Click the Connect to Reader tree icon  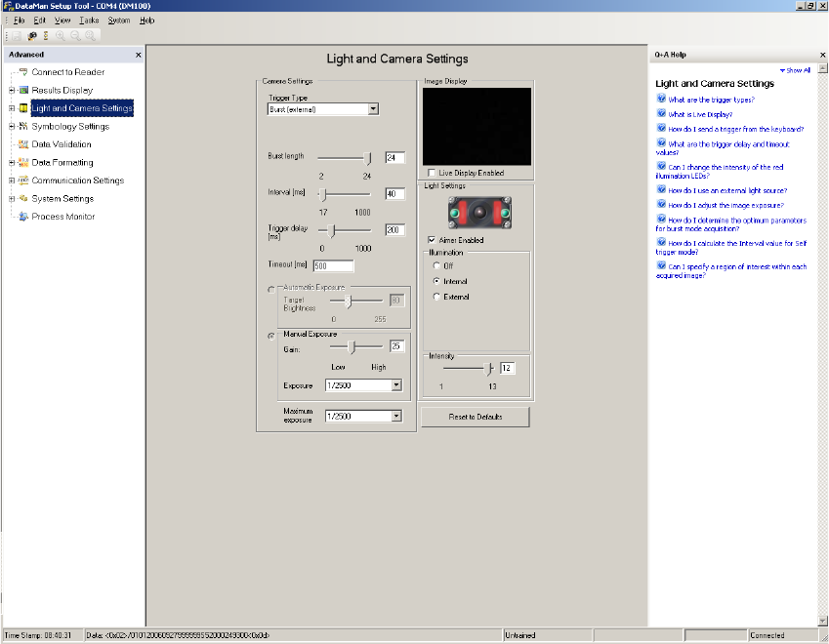tap(23, 72)
